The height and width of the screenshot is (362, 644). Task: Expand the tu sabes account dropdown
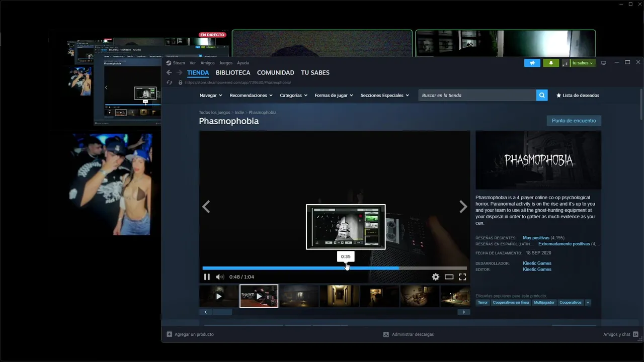582,63
